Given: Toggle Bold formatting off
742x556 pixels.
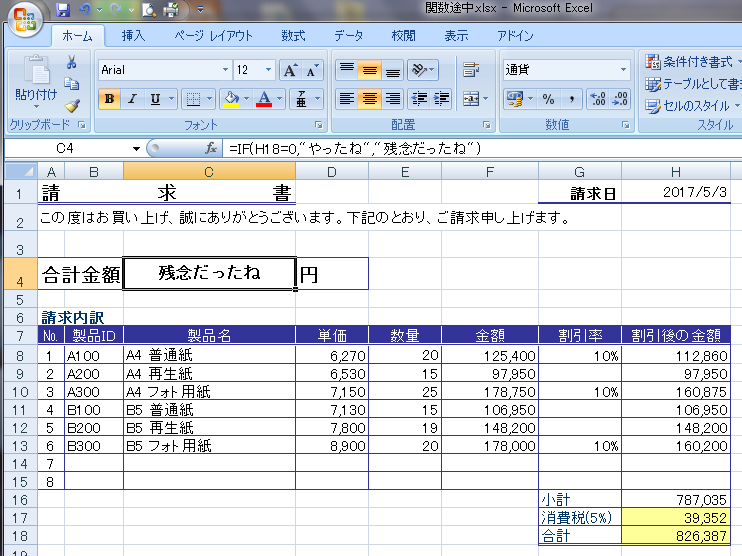Looking at the screenshot, I should click(x=108, y=99).
